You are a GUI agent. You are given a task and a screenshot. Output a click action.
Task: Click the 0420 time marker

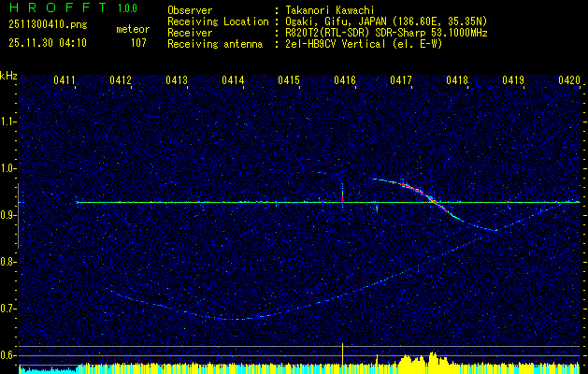[x=569, y=81]
